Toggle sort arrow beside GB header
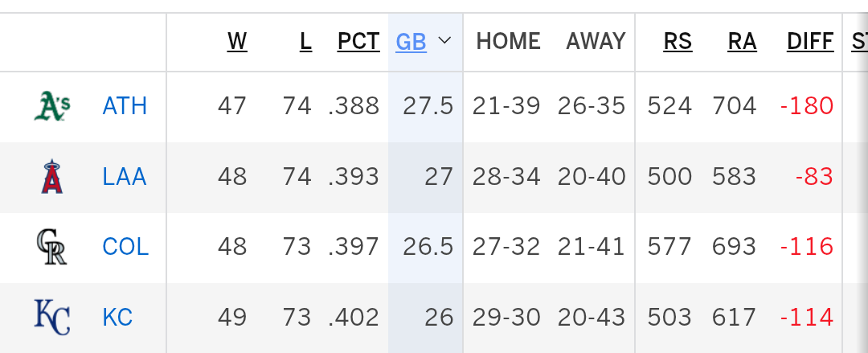This screenshot has height=353, width=868. [444, 41]
